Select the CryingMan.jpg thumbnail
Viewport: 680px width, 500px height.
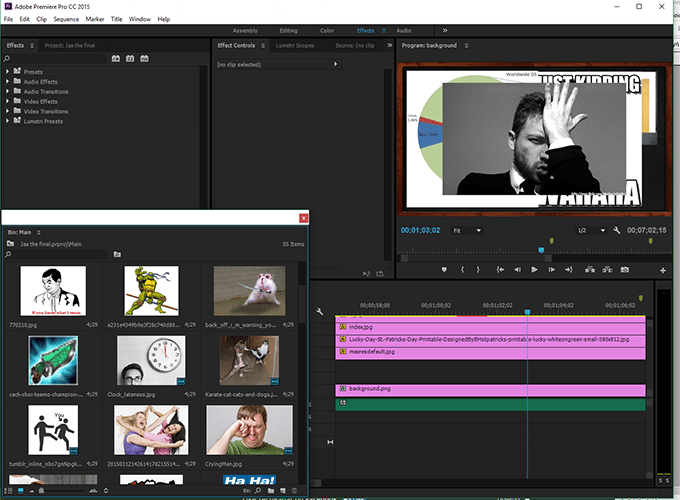249,430
